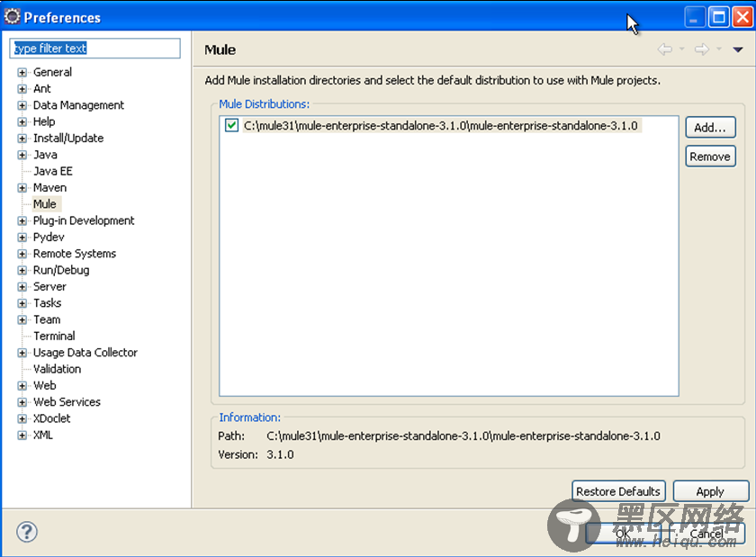Select General in the preferences tree
This screenshot has height=557, width=756.
coord(52,72)
